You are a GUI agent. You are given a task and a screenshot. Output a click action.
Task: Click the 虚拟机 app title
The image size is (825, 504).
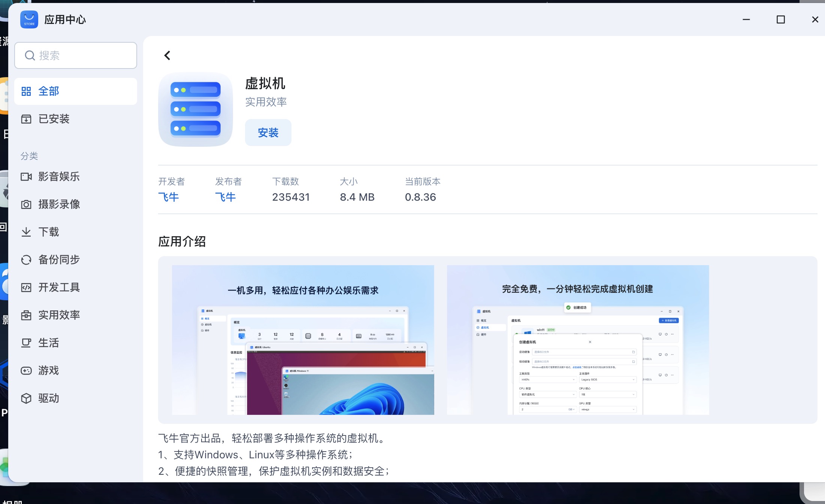coord(265,83)
